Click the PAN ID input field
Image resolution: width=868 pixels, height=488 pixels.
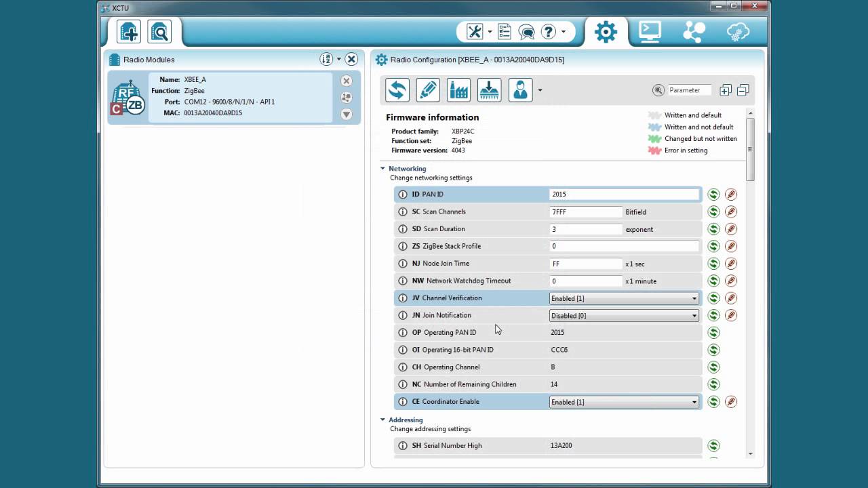(x=624, y=195)
